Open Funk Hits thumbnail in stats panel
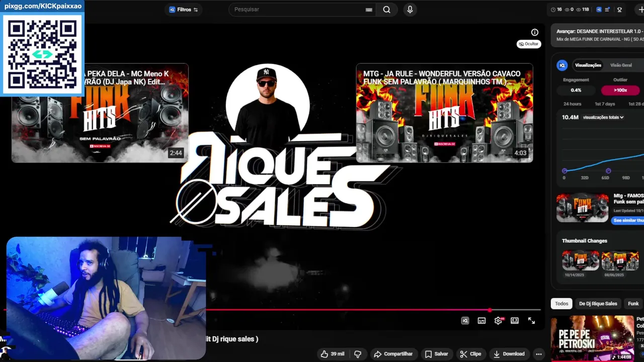This screenshot has width=644, height=362. (x=583, y=208)
